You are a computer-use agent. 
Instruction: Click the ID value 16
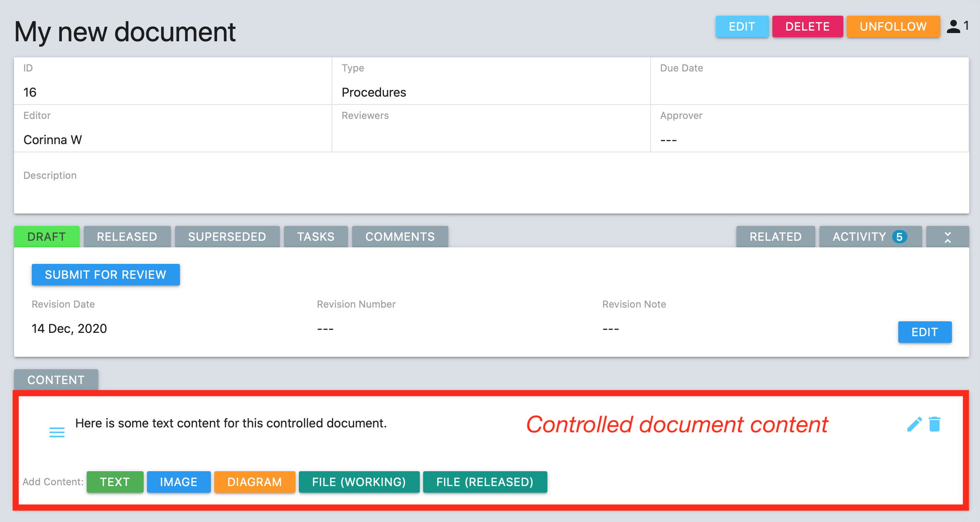click(x=30, y=92)
